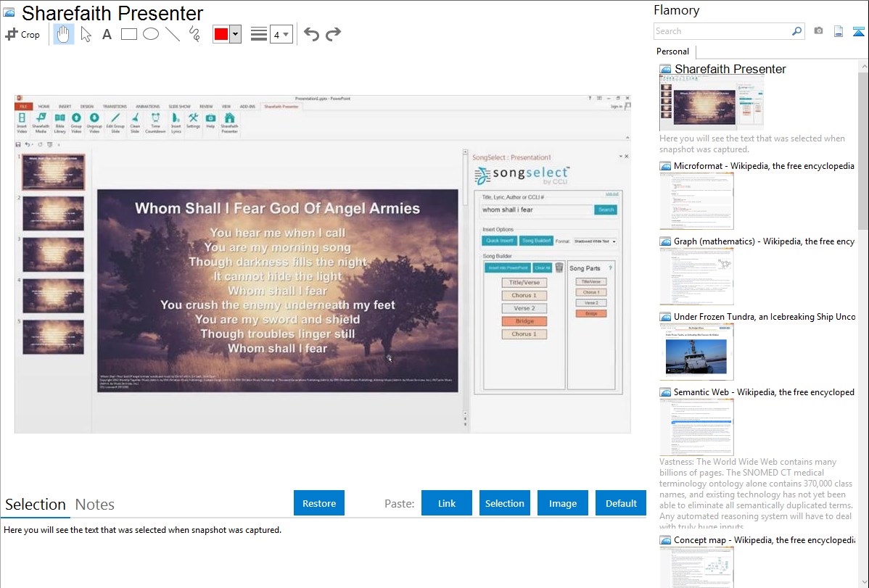
Task: Pick the freehand scribble tool
Action: [x=194, y=34]
